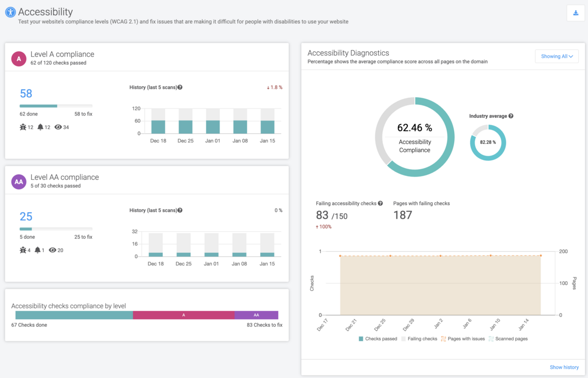Toggle the Checks passed legend series

378,339
